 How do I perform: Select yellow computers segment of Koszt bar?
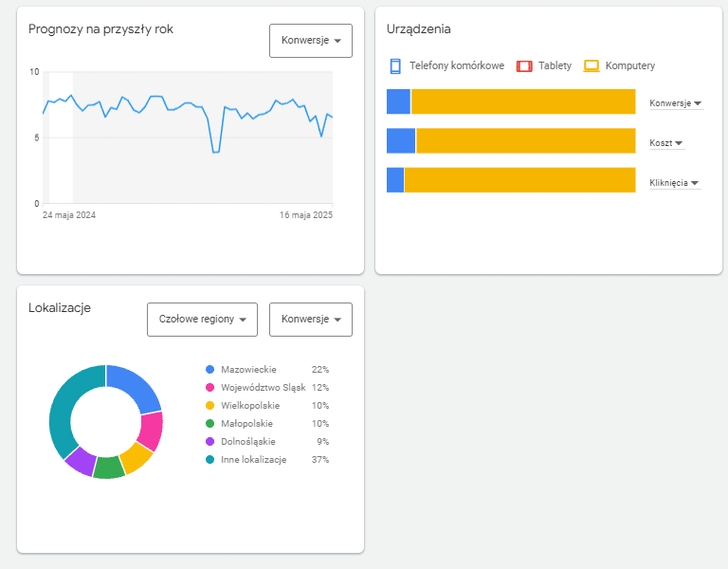point(525,140)
